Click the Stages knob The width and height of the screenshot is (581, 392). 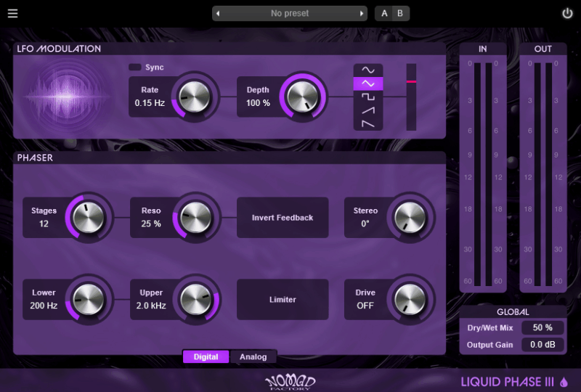point(88,218)
